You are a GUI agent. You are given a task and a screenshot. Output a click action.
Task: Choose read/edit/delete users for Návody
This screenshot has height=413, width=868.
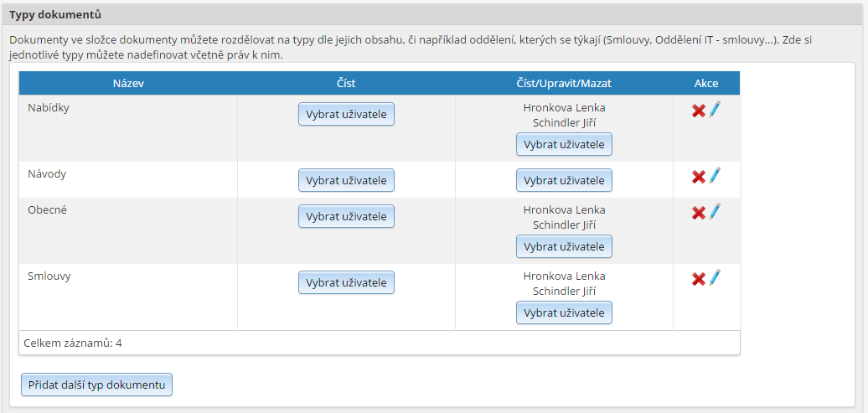point(564,180)
